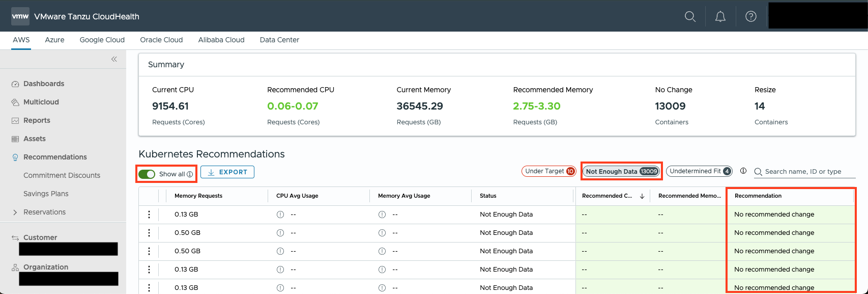Toggle the Not Enough Data filter chip

point(621,171)
